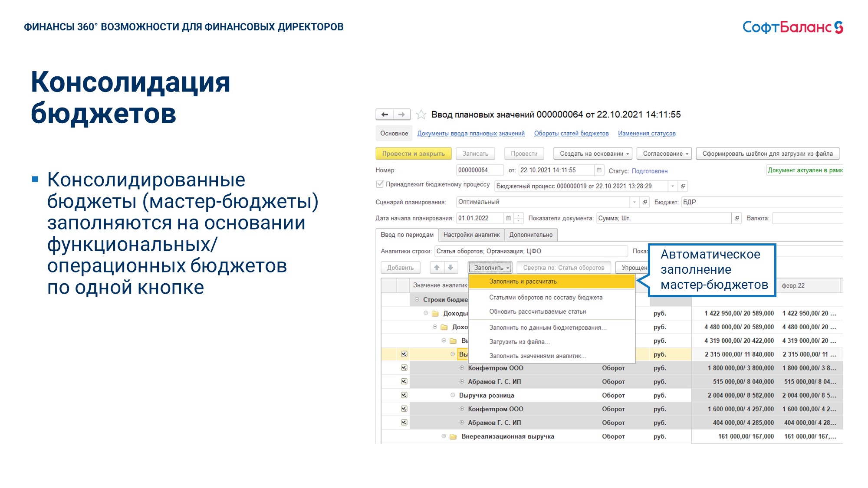
Task: Collapse the Внереализационная выручка node
Action: [x=444, y=436]
